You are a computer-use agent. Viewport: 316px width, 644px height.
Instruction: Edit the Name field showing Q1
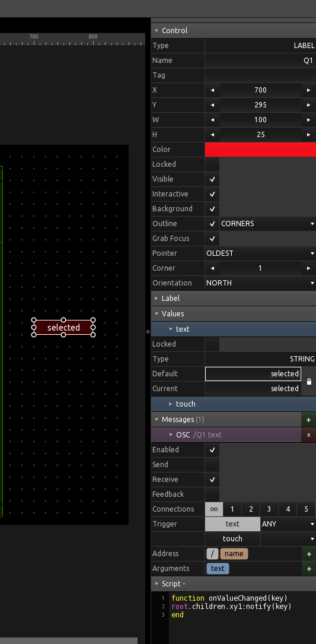[x=261, y=61]
